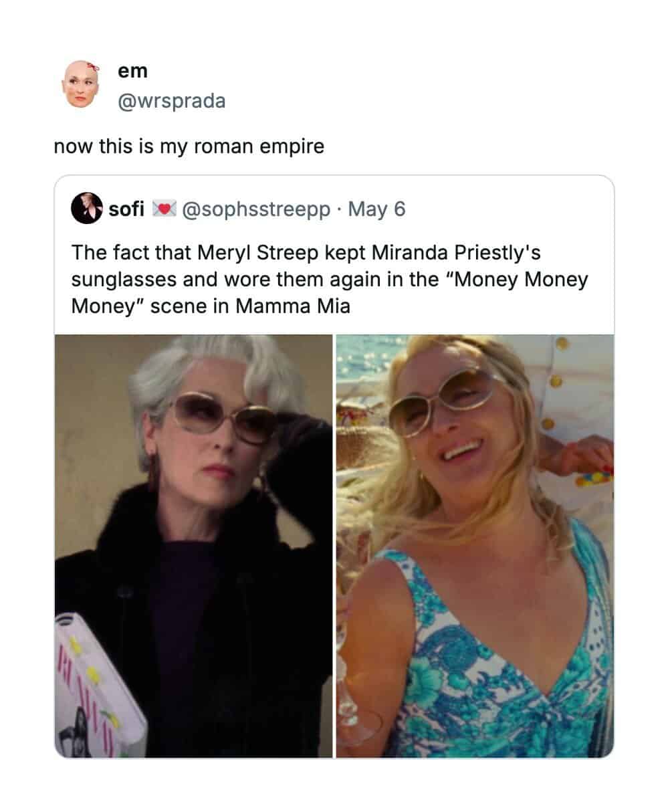Click em's round profile avatar
666x812 pixels.
(x=80, y=84)
